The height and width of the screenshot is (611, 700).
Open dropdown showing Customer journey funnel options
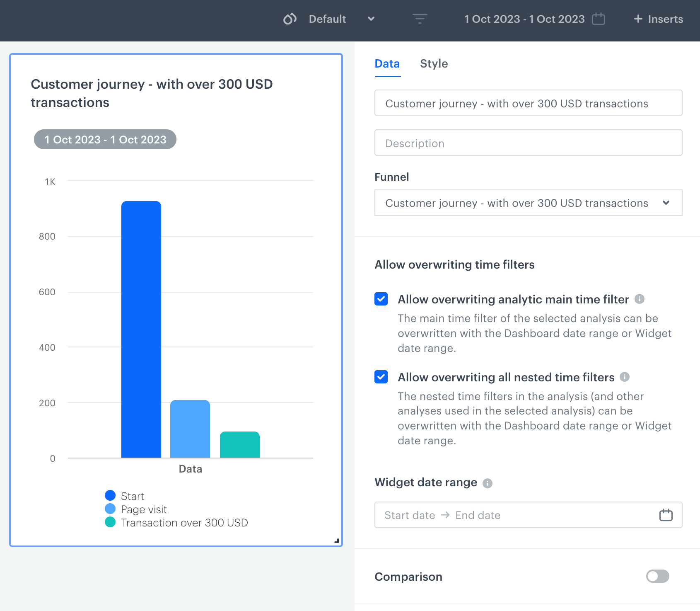[x=528, y=203]
